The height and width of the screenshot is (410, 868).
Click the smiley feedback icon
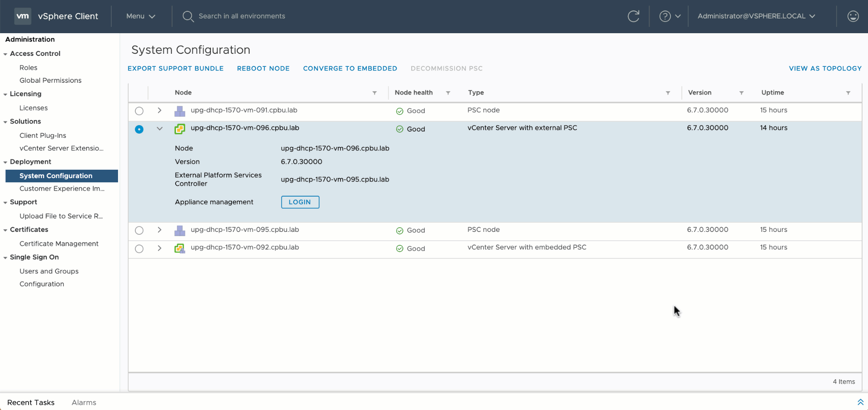(x=852, y=16)
